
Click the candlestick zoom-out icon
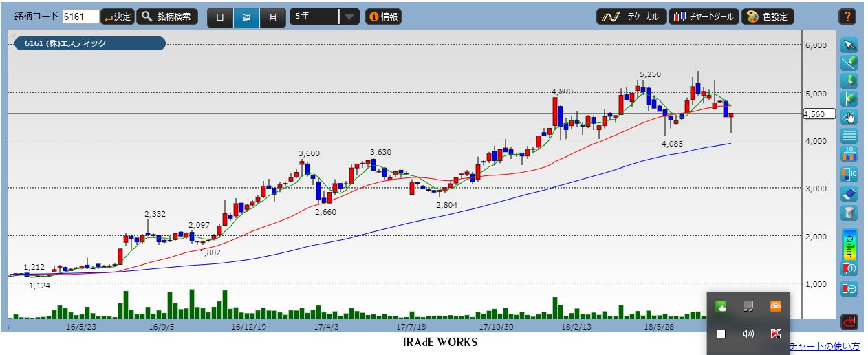(849, 289)
